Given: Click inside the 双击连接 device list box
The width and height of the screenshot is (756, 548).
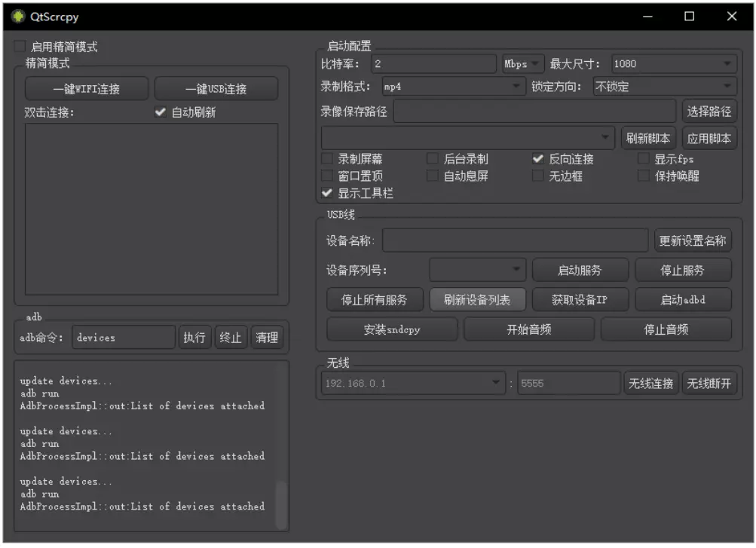Looking at the screenshot, I should tap(152, 209).
